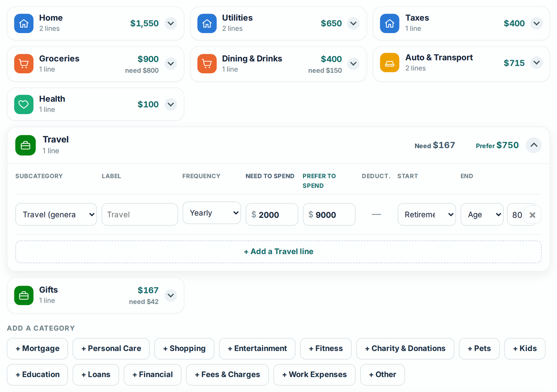Add the Entertainment category

(257, 349)
